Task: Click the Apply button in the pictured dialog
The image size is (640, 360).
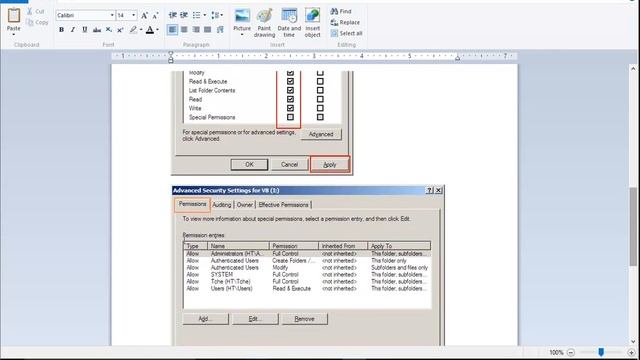Action: pyautogui.click(x=330, y=164)
